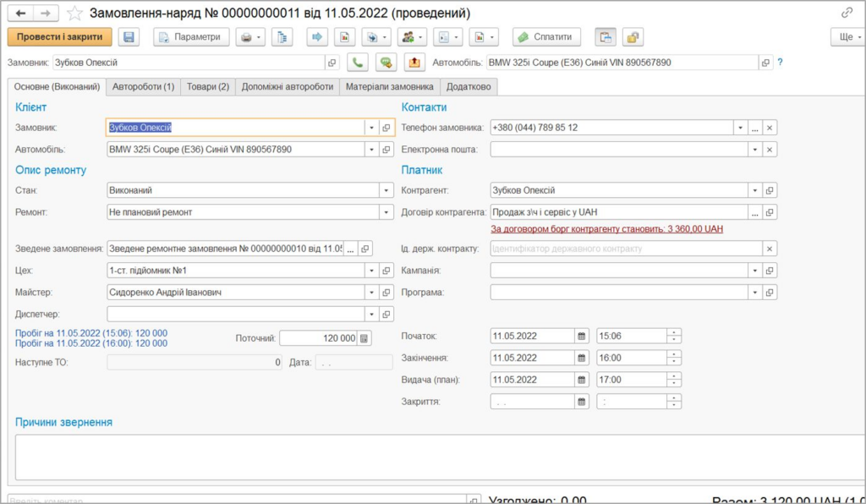866x504 pixels.
Task: Call the customer with phone icon
Action: click(x=358, y=63)
